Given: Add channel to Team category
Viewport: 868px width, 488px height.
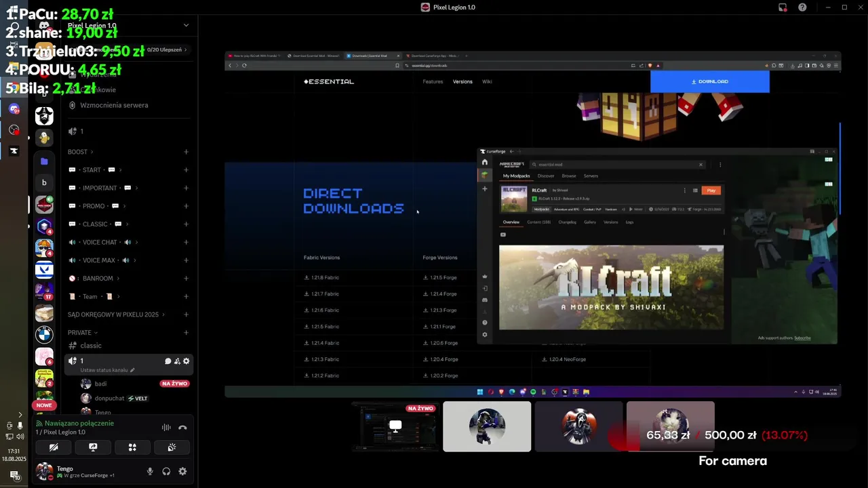Looking at the screenshot, I should [x=186, y=296].
